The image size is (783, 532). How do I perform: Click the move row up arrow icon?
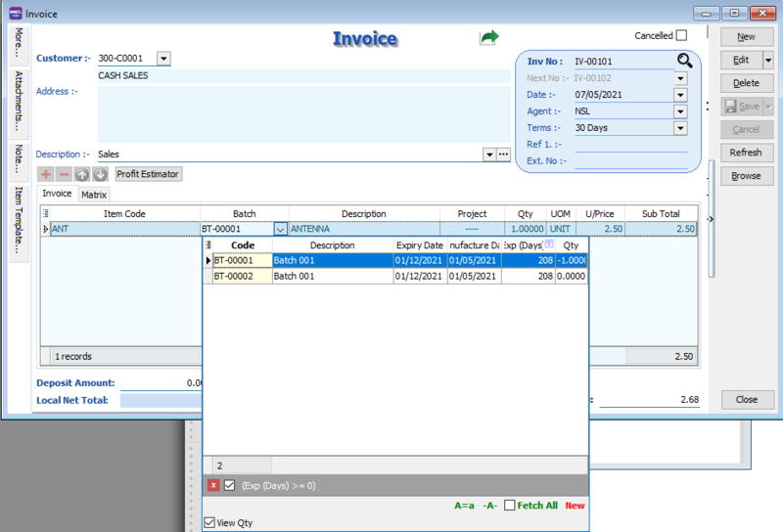(82, 174)
